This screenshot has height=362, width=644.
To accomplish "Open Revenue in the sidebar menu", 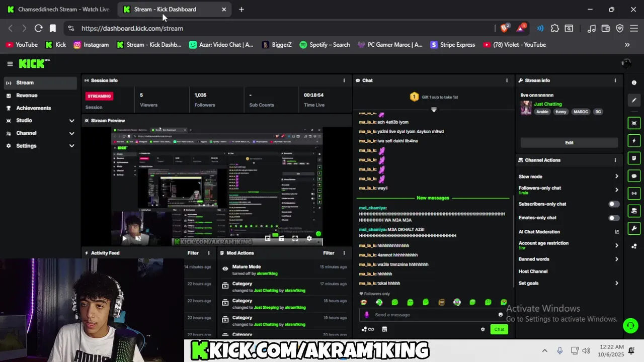I will [x=40, y=96].
